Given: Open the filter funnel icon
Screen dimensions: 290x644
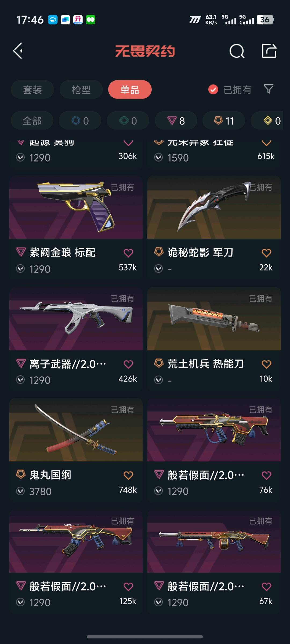Looking at the screenshot, I should [269, 89].
